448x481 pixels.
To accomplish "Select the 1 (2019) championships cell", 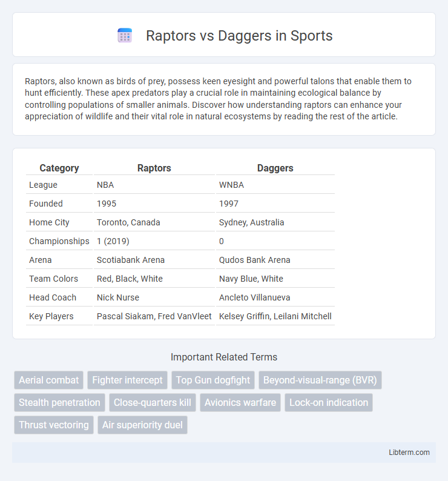I will (154, 241).
